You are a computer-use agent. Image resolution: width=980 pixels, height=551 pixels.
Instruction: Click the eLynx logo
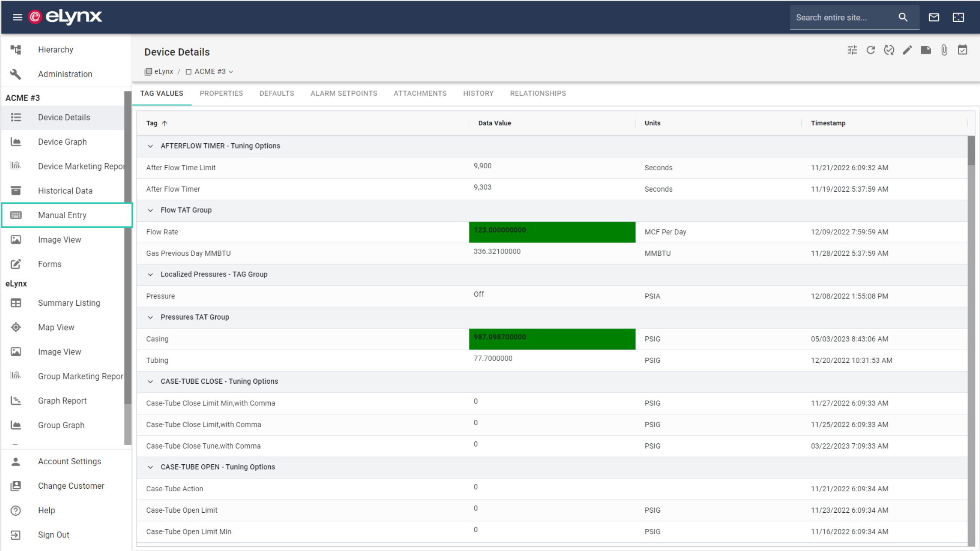tap(65, 17)
